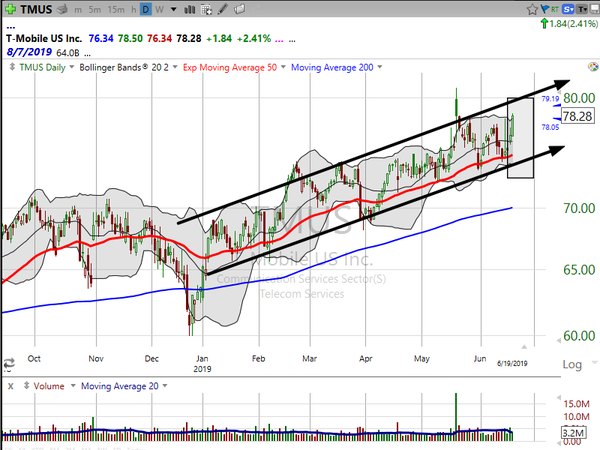600x450 pixels.
Task: Click the green up-arrow change indicator
Action: pyautogui.click(x=544, y=24)
